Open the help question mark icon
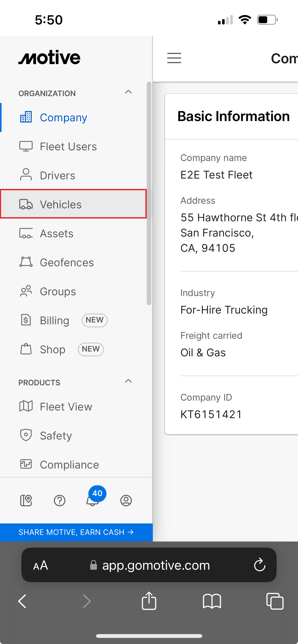Viewport: 298px width, 644px height. coord(60,501)
